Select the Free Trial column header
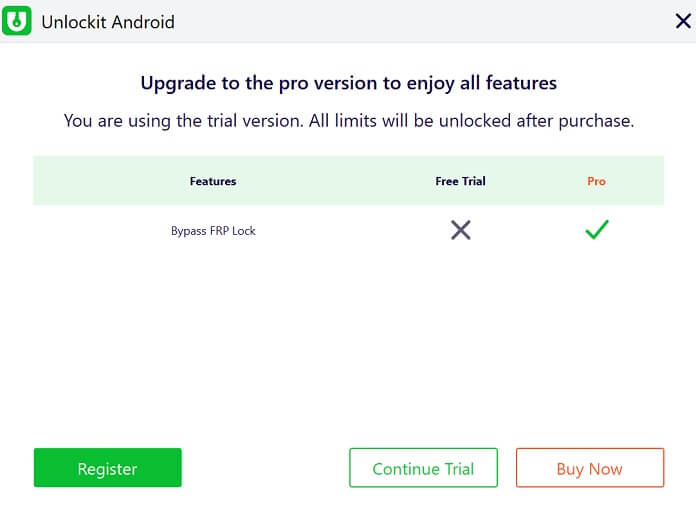 click(460, 181)
